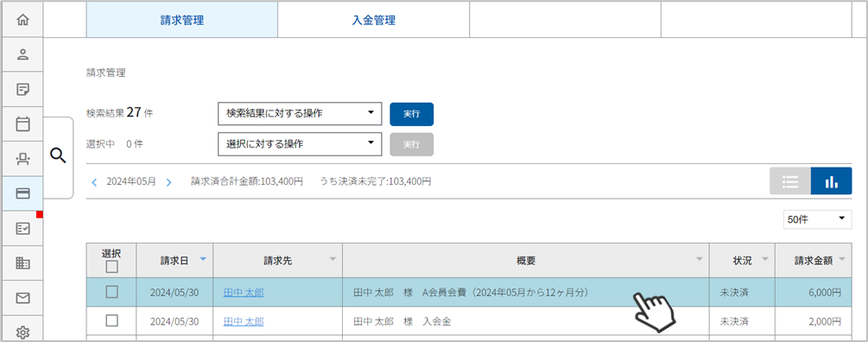Open 選択に対する操作 dropdown

pyautogui.click(x=300, y=144)
